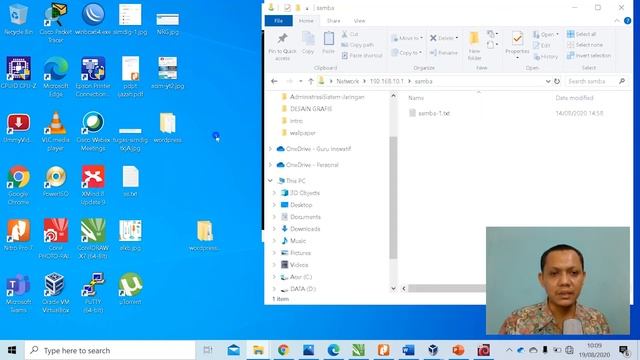
Task: Switch to the Share ribbon tab
Action: click(x=333, y=21)
